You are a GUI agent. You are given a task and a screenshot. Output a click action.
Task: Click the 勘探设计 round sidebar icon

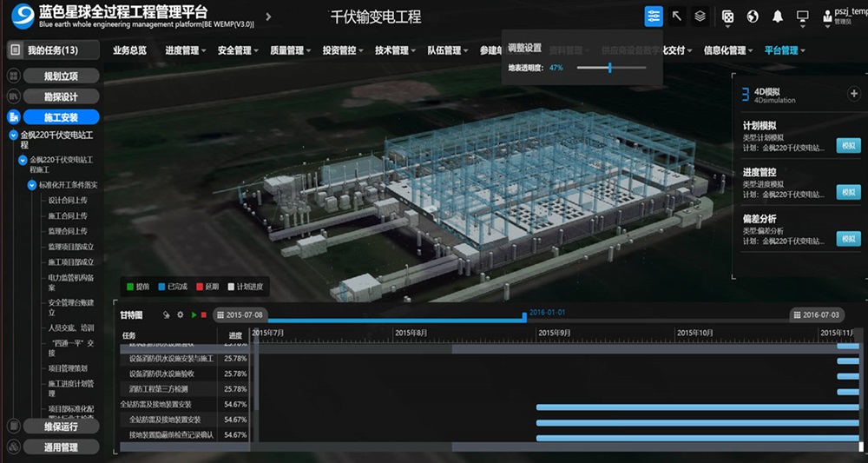coord(14,96)
